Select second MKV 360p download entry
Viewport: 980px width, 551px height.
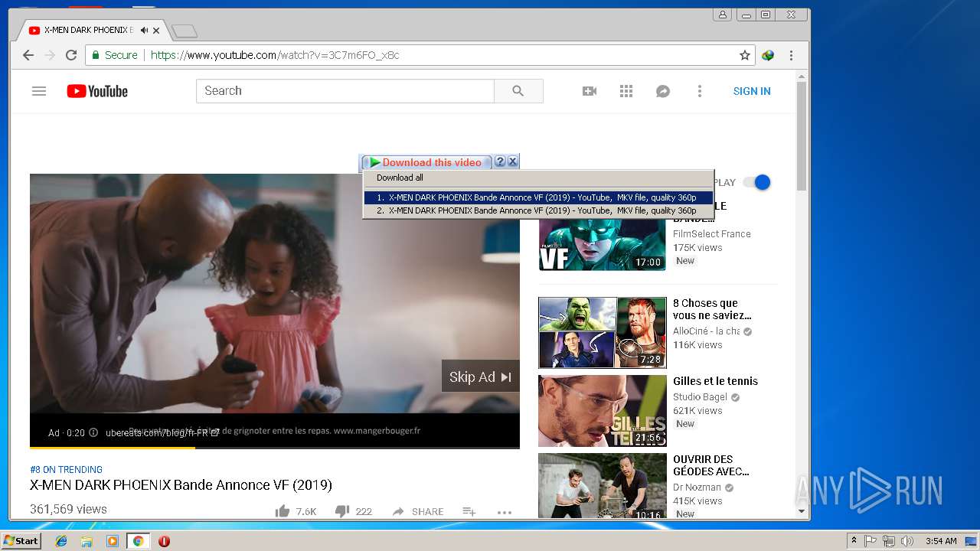coord(538,210)
